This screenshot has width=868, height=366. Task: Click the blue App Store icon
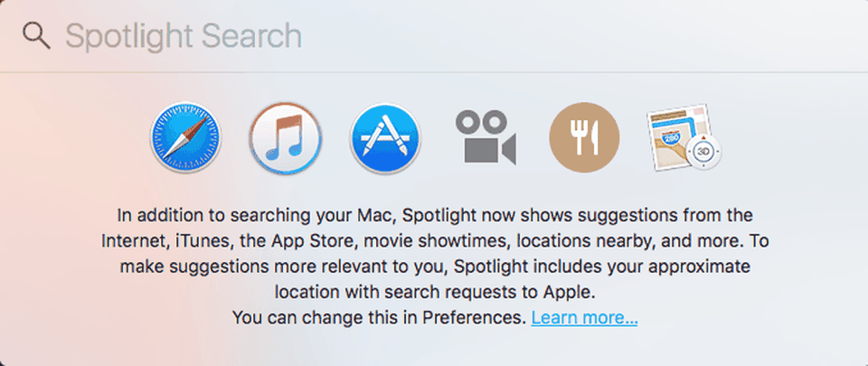coord(386,137)
